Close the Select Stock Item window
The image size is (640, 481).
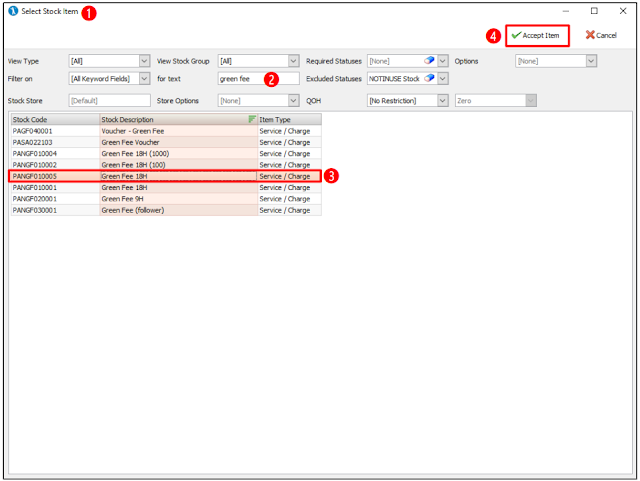[623, 11]
